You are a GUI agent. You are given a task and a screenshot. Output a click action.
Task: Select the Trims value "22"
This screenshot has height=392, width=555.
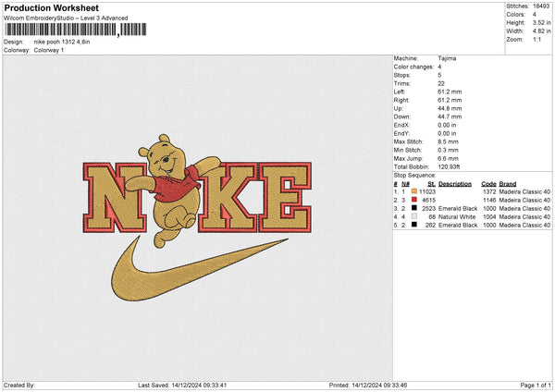441,83
